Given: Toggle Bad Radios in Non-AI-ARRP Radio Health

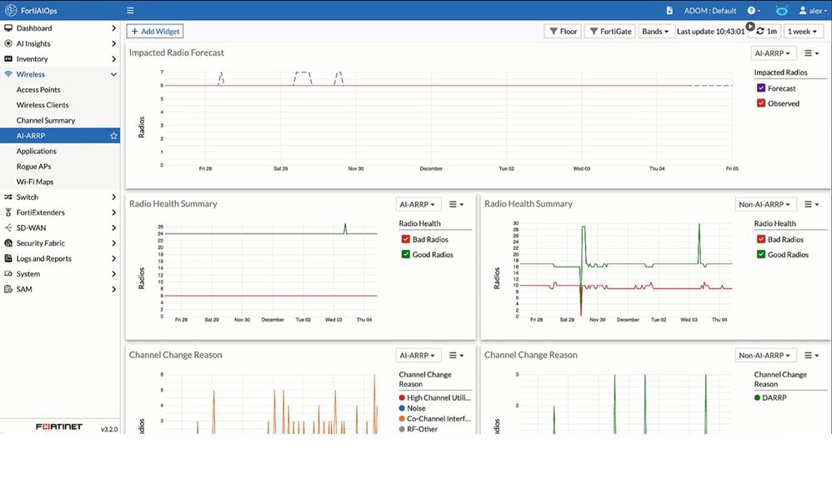Looking at the screenshot, I should coord(761,239).
